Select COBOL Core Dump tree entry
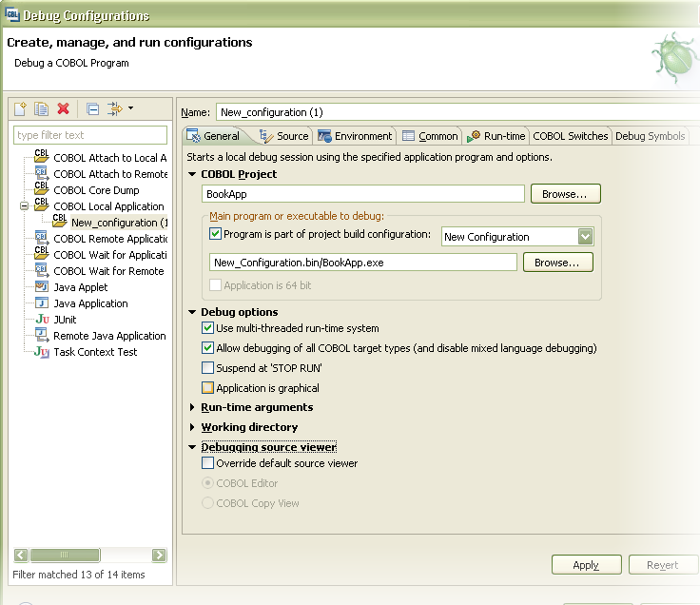The image size is (700, 605). pyautogui.click(x=96, y=190)
